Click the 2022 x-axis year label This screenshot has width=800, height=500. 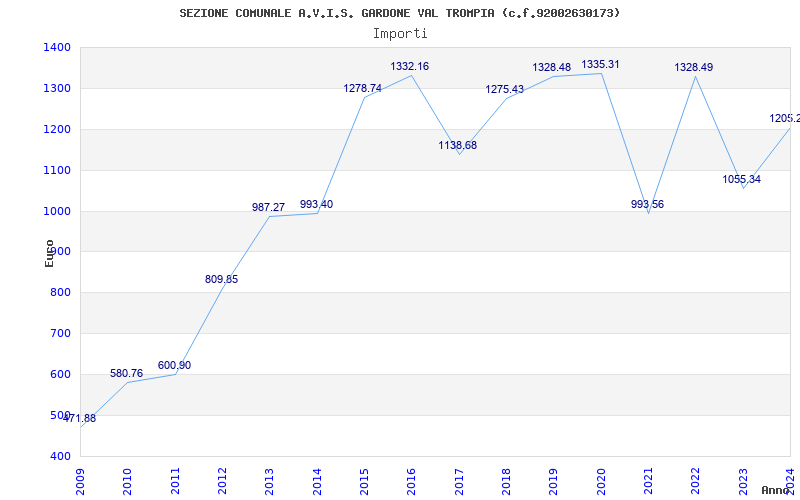(x=696, y=482)
